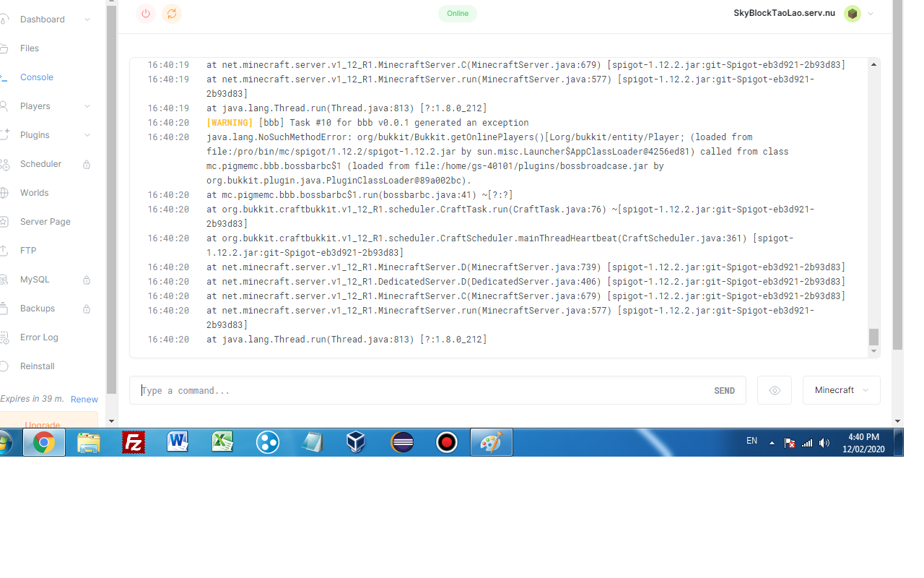This screenshot has height=578, width=924.
Task: Open the Backups sidebar item
Action: 38,309
